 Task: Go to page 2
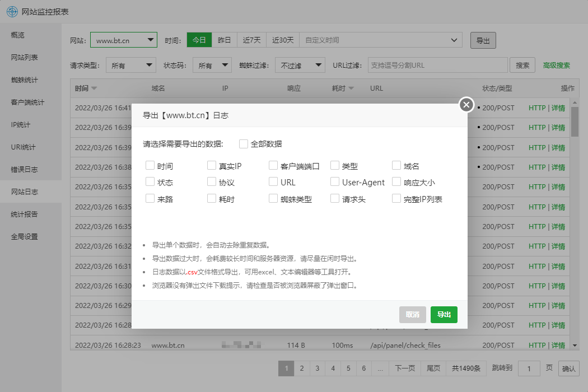(302, 368)
